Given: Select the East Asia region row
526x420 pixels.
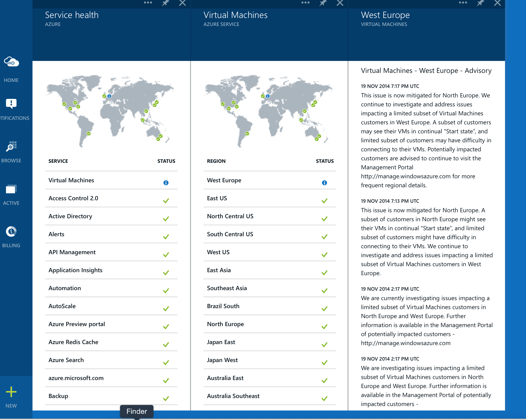Looking at the screenshot, I should [x=270, y=270].
